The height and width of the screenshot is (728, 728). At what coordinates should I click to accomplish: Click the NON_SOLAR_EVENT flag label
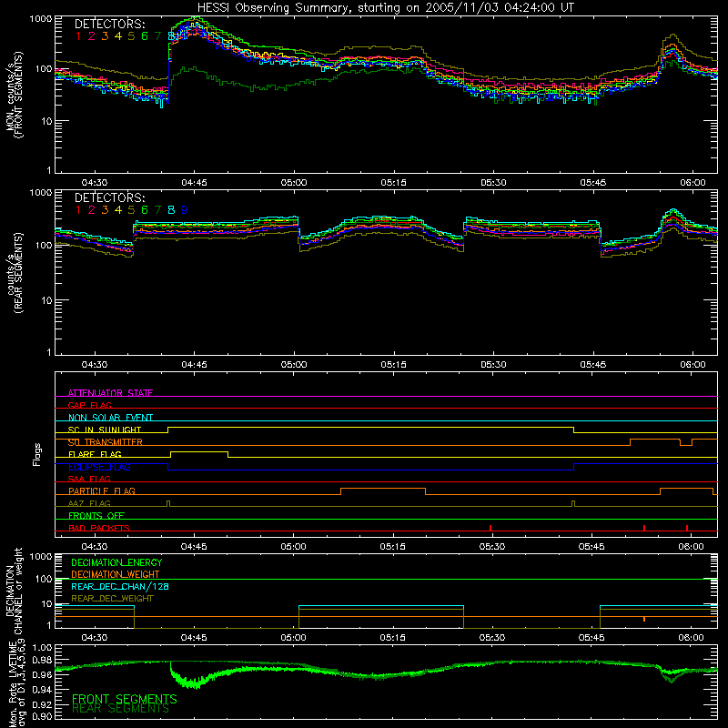[110, 418]
